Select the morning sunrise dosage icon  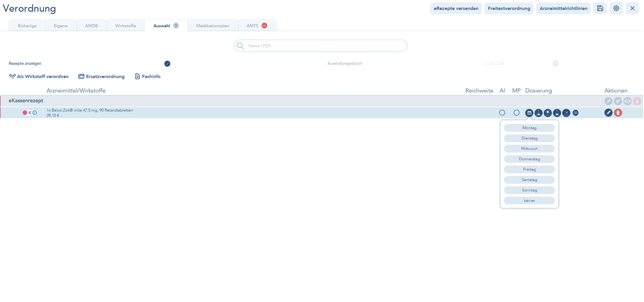538,113
